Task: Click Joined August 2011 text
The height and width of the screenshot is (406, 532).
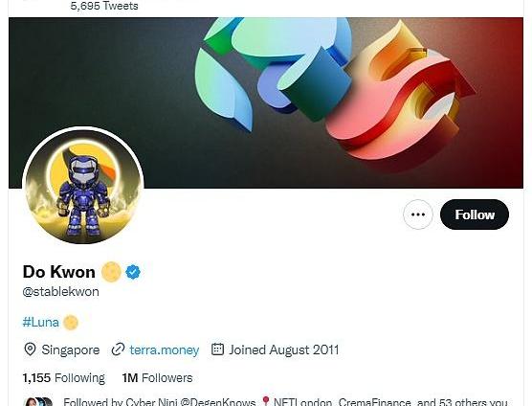Action: click(283, 350)
